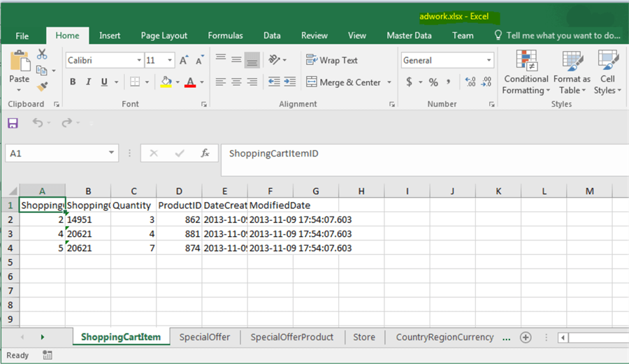Image resolution: width=629 pixels, height=364 pixels.
Task: Select row 5 header
Action: [x=10, y=262]
